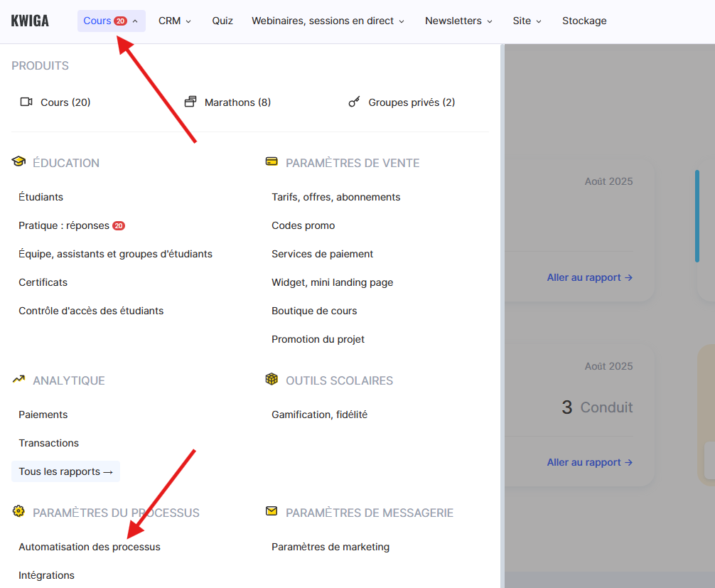Click the gear Paramètres du processus icon
Screen dimensions: 715x588
tap(18, 511)
